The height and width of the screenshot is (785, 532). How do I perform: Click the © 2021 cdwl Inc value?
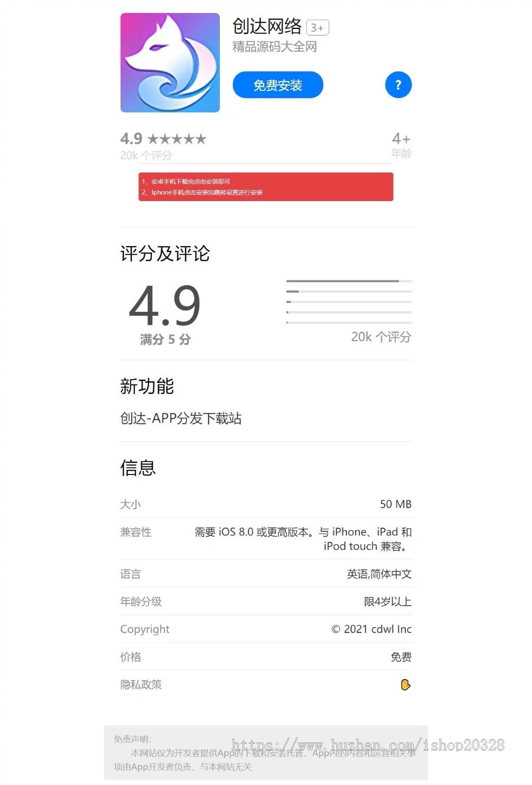coord(371,629)
